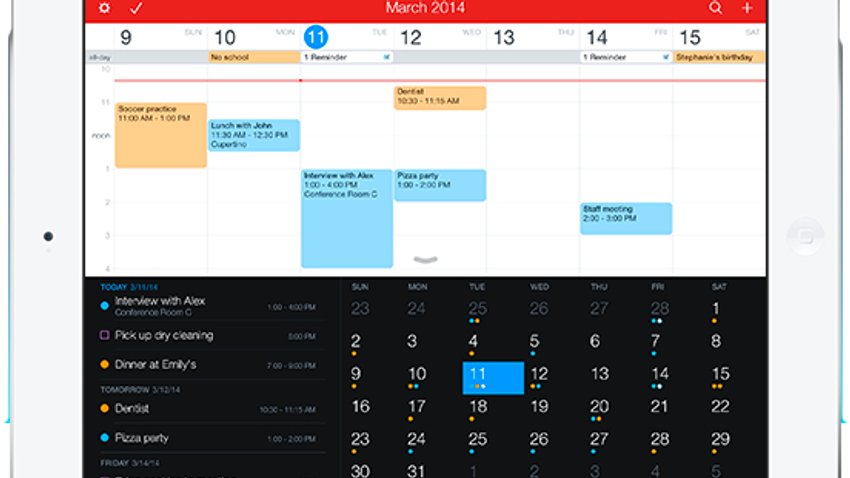Add new event with plus icon
The width and height of the screenshot is (850, 478).
pyautogui.click(x=747, y=8)
